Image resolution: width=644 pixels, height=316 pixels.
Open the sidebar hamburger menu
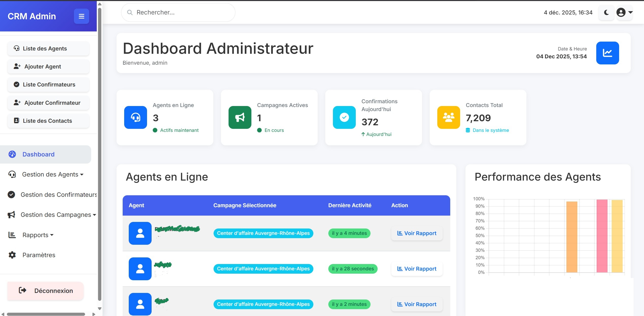[x=81, y=16]
